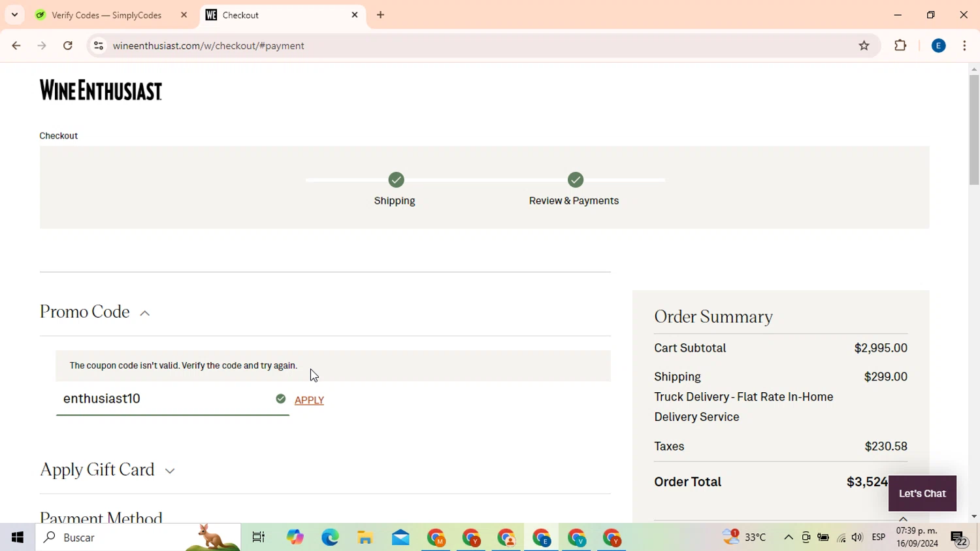This screenshot has width=980, height=551.
Task: Open the notification center with 22 alerts
Action: 960,538
